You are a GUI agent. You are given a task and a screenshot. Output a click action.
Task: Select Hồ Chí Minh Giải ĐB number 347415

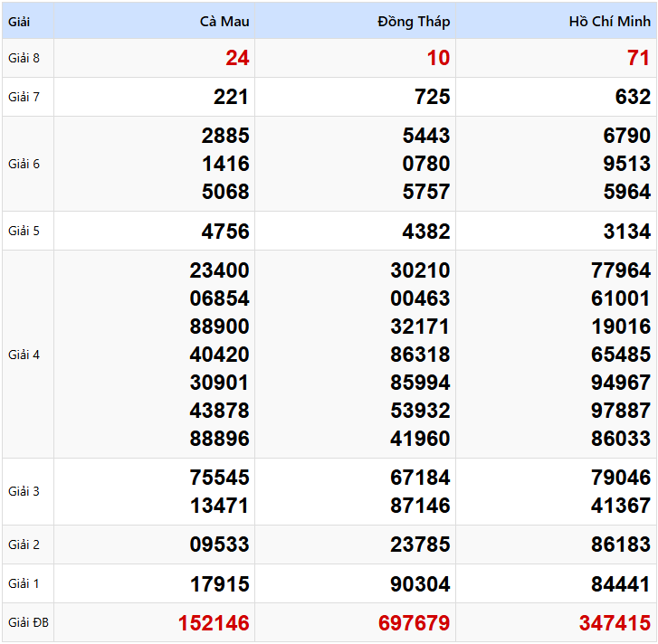(x=615, y=623)
